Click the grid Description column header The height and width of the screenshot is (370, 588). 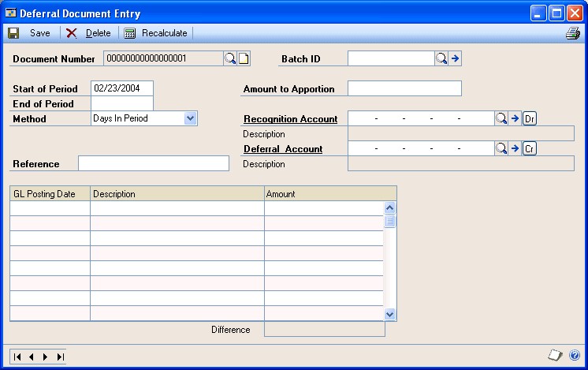[177, 193]
